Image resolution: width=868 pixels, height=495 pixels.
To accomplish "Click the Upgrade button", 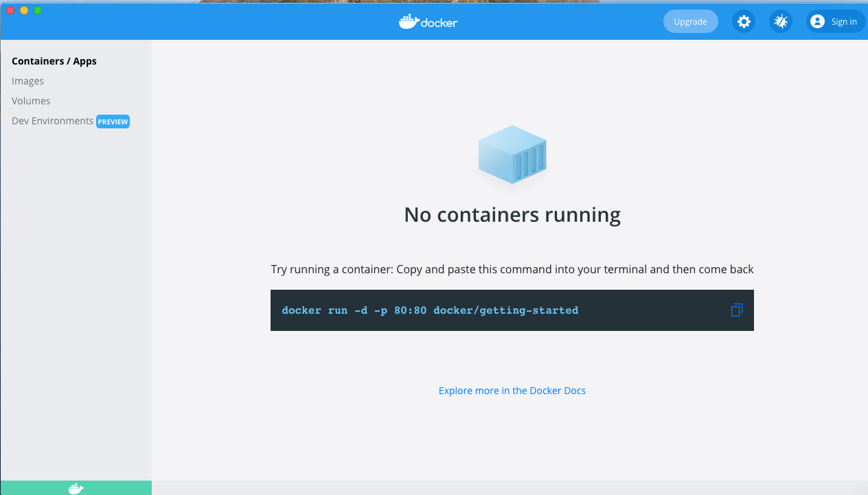I will [690, 22].
